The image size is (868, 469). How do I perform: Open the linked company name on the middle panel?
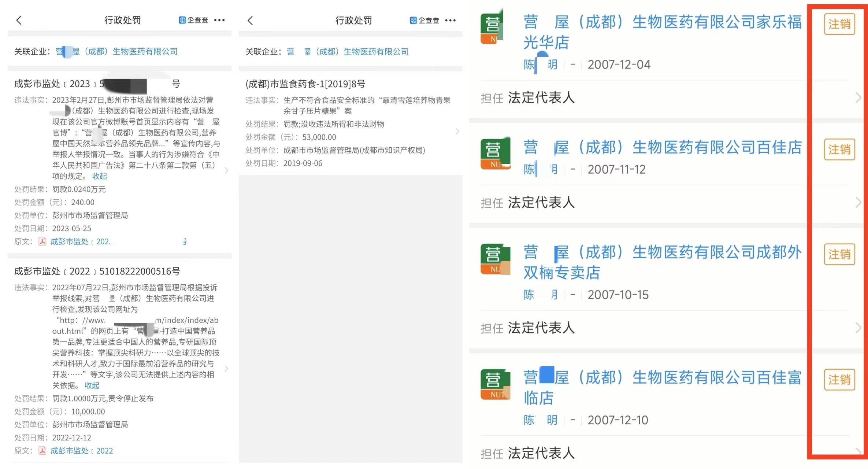point(348,52)
